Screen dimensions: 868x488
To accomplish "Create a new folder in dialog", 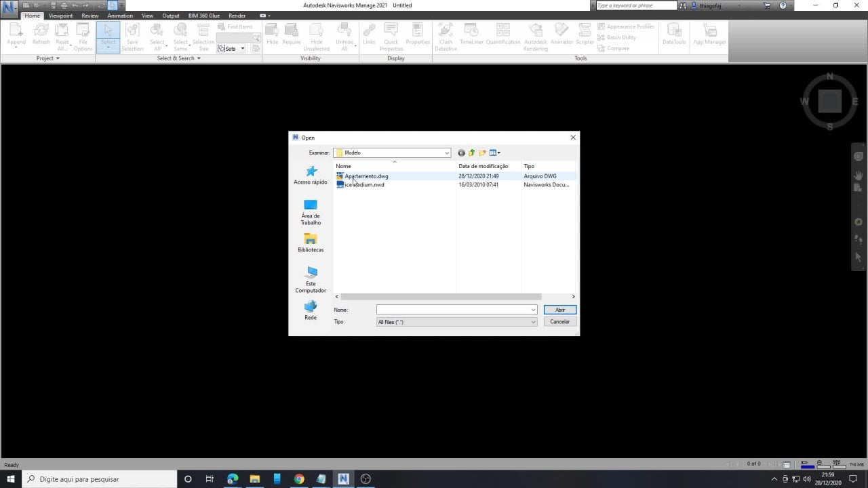I will click(483, 153).
